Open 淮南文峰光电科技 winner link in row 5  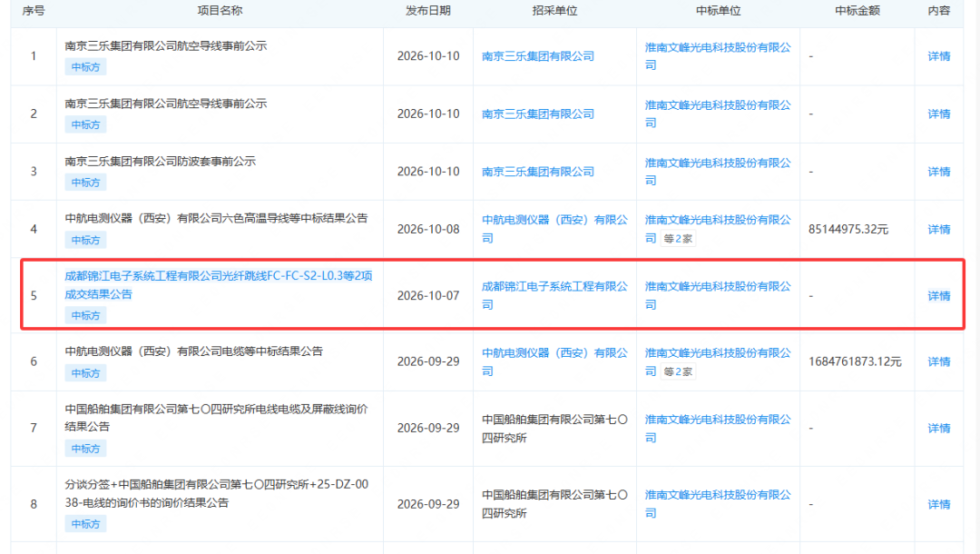[x=718, y=295]
